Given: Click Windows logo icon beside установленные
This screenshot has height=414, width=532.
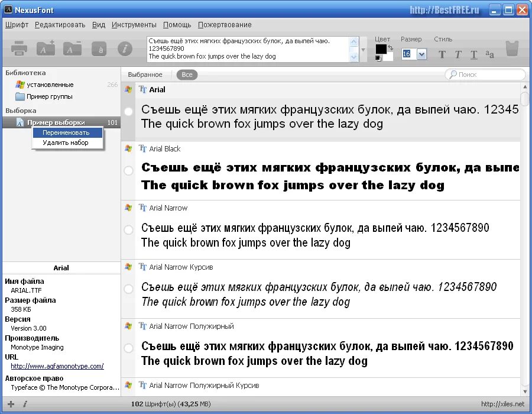Looking at the screenshot, I should tap(20, 85).
